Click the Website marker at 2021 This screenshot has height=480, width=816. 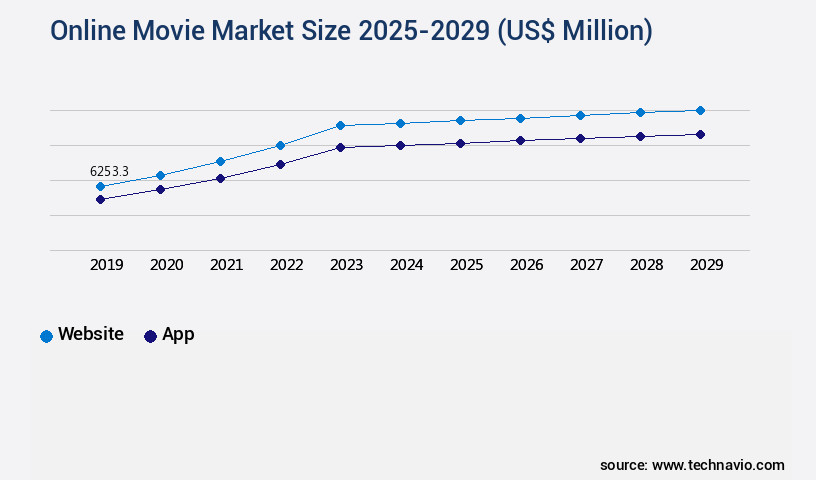[x=220, y=161]
